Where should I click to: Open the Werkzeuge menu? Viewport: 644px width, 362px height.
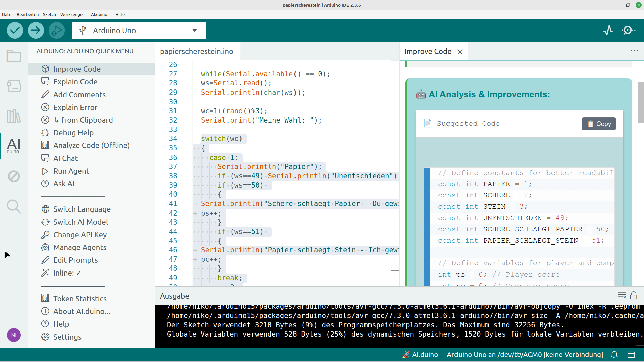coord(71,14)
